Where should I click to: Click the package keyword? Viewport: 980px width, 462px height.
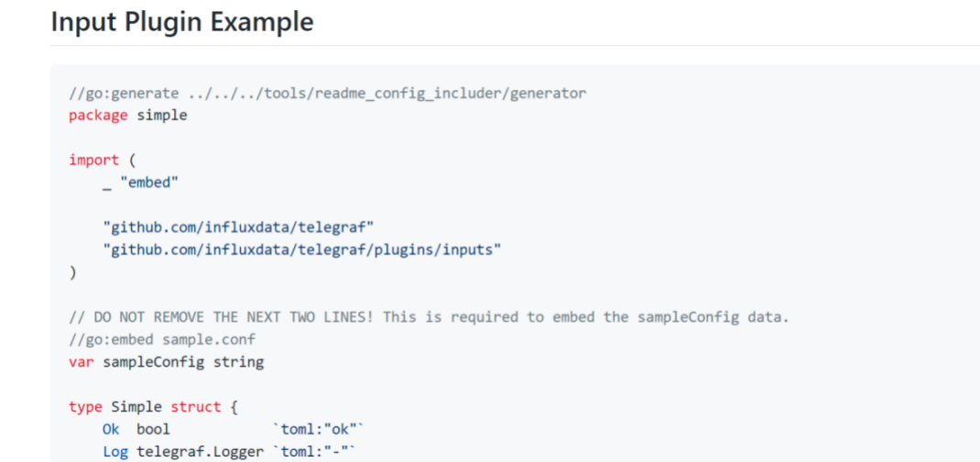[98, 115]
